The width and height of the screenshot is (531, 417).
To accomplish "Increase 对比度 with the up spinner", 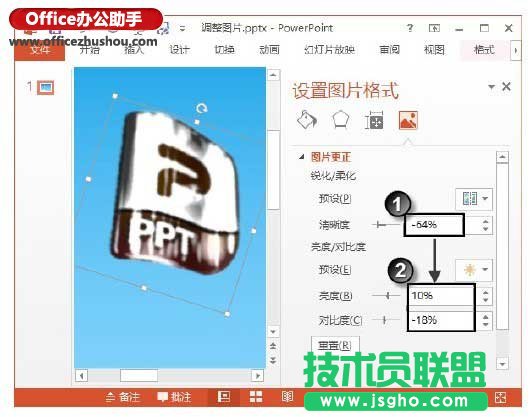I will click(x=486, y=316).
